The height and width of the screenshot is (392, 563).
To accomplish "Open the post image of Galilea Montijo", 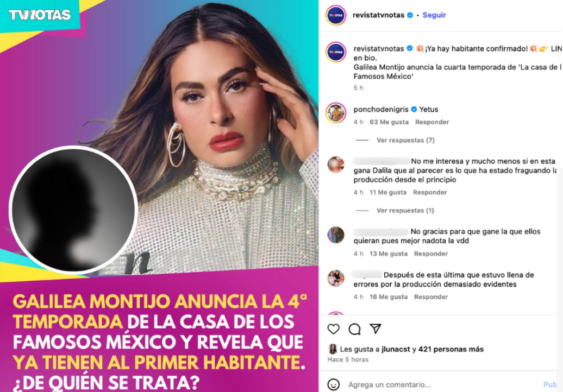I will pos(159,196).
